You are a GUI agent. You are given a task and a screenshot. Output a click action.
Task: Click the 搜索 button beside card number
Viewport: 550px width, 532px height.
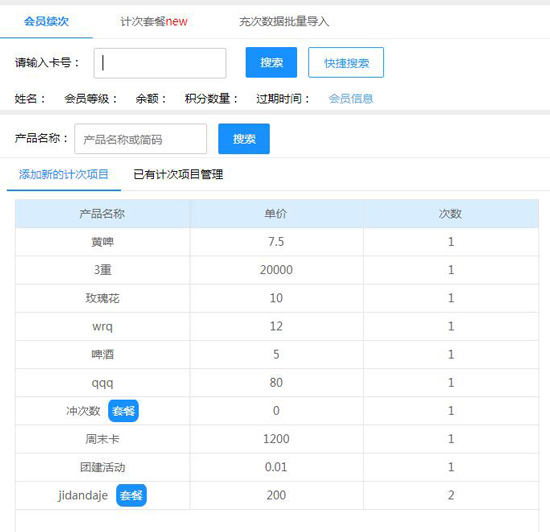[271, 62]
